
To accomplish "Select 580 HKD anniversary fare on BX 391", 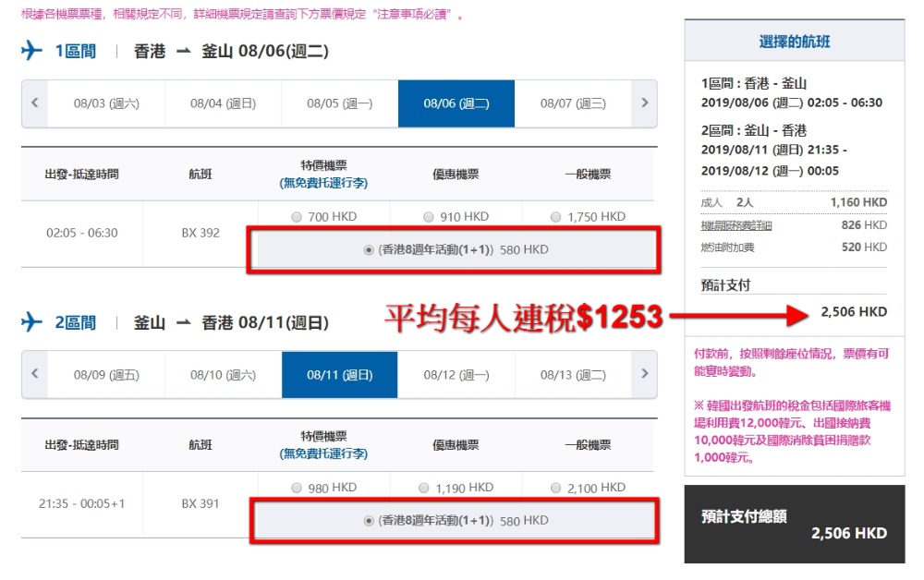I will coord(370,521).
